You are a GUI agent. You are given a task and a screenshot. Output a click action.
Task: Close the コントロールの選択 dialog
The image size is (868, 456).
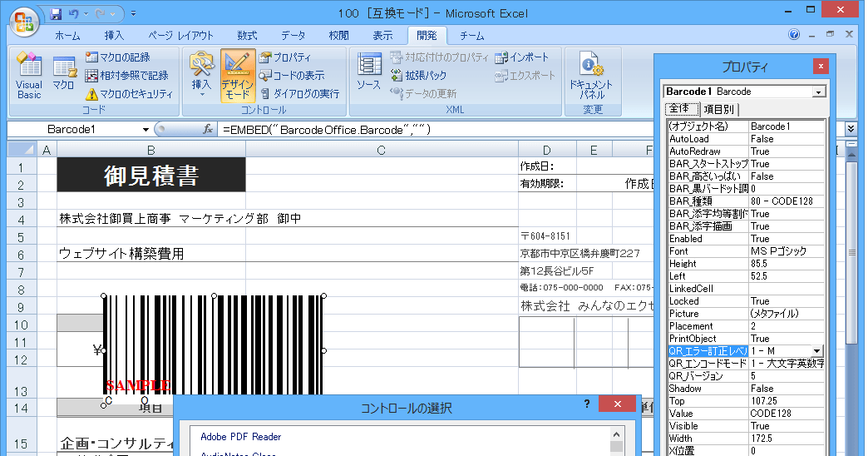pos(617,404)
